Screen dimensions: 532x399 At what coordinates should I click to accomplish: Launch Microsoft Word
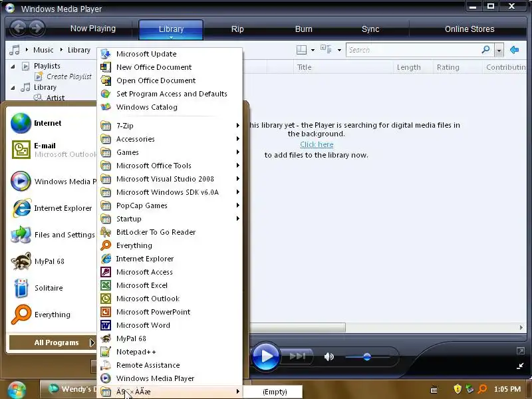pyautogui.click(x=170, y=325)
